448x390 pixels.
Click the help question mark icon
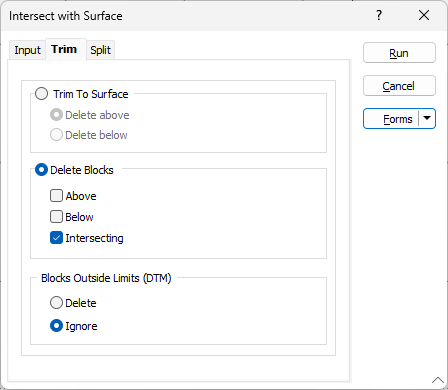(379, 15)
